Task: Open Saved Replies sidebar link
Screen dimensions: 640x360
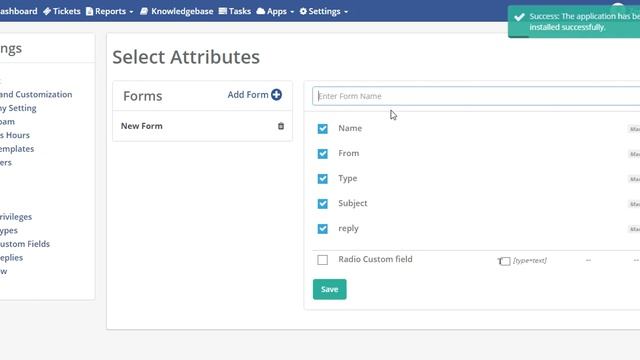Action: point(11,258)
